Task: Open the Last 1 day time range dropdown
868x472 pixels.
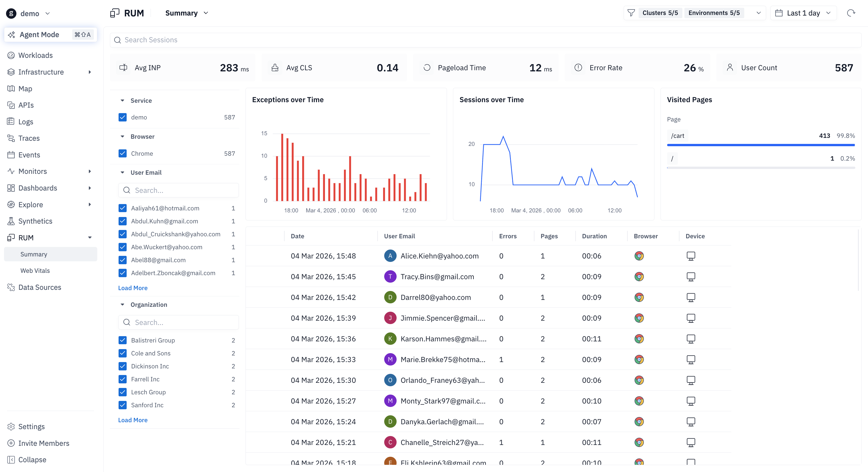Action: click(x=803, y=13)
